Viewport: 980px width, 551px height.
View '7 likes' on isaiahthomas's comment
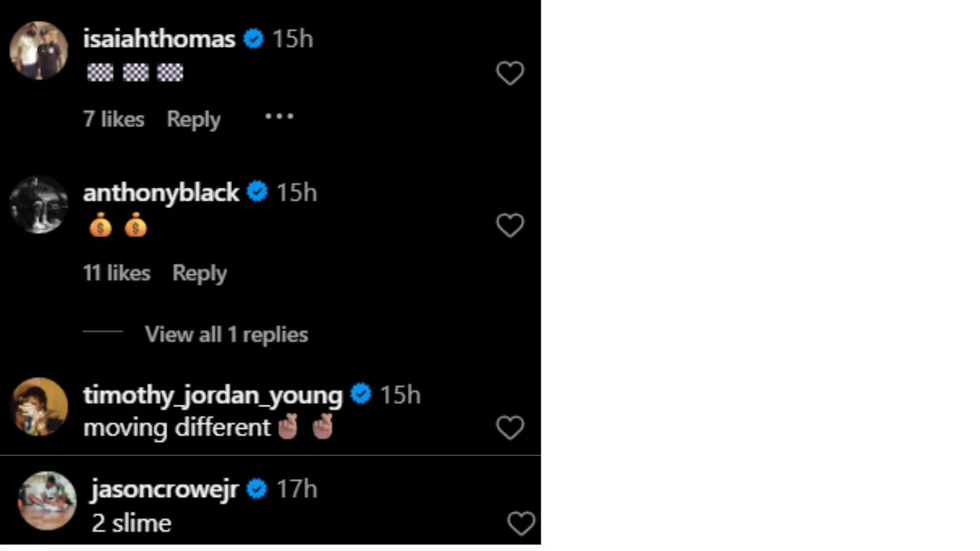[114, 119]
